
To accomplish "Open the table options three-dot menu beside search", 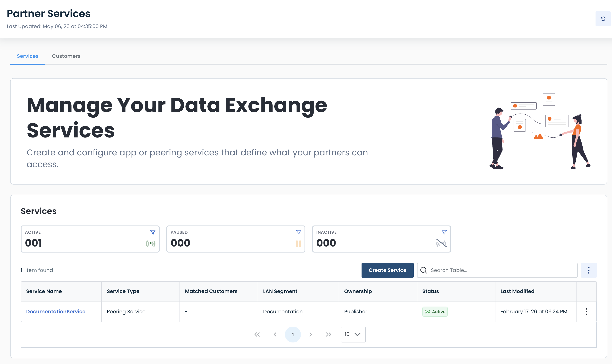I will pos(588,270).
